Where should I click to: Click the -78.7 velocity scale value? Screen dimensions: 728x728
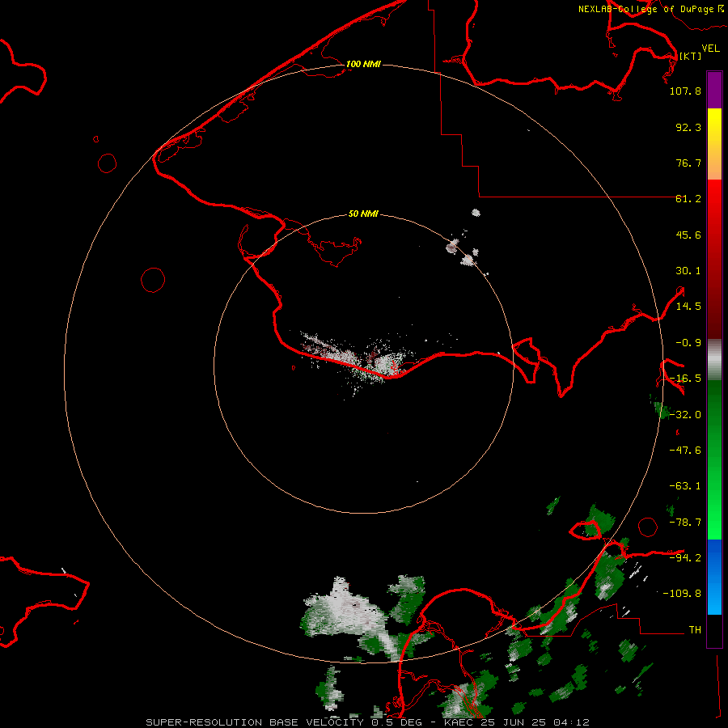coord(685,523)
